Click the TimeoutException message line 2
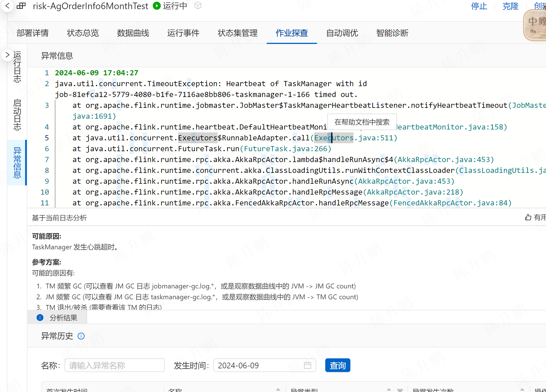This screenshot has height=392, width=546. 211,89
